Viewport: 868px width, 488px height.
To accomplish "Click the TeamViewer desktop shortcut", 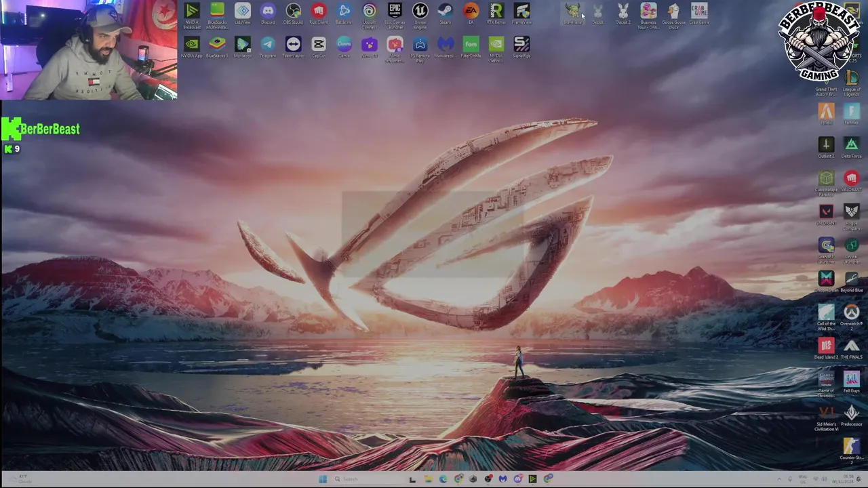I will click(293, 47).
